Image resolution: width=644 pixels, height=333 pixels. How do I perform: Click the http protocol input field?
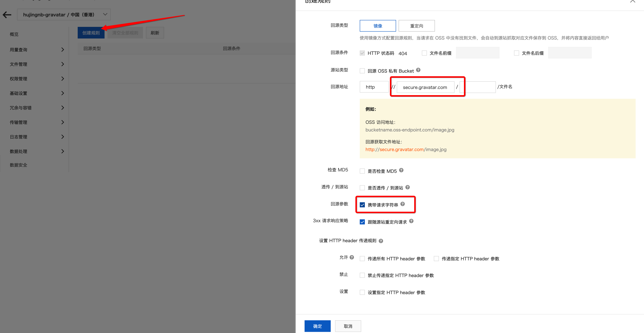[374, 87]
